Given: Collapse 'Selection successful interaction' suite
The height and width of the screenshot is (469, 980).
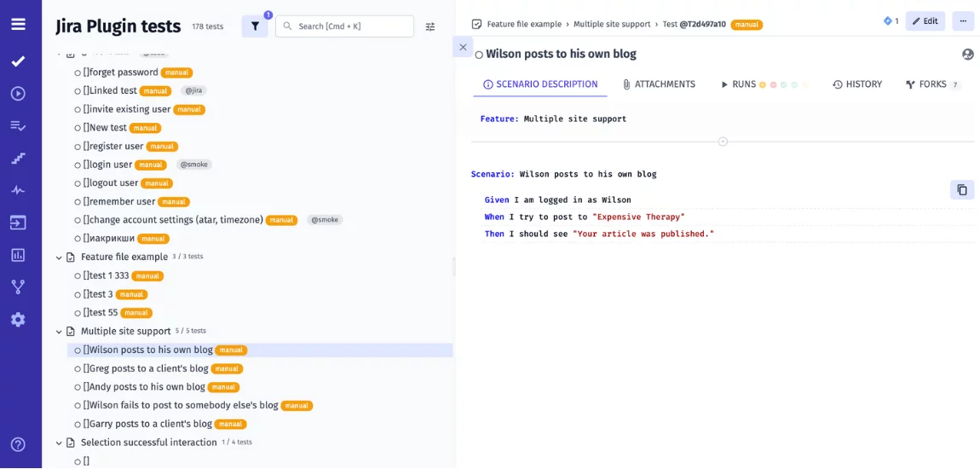Looking at the screenshot, I should pyautogui.click(x=59, y=443).
